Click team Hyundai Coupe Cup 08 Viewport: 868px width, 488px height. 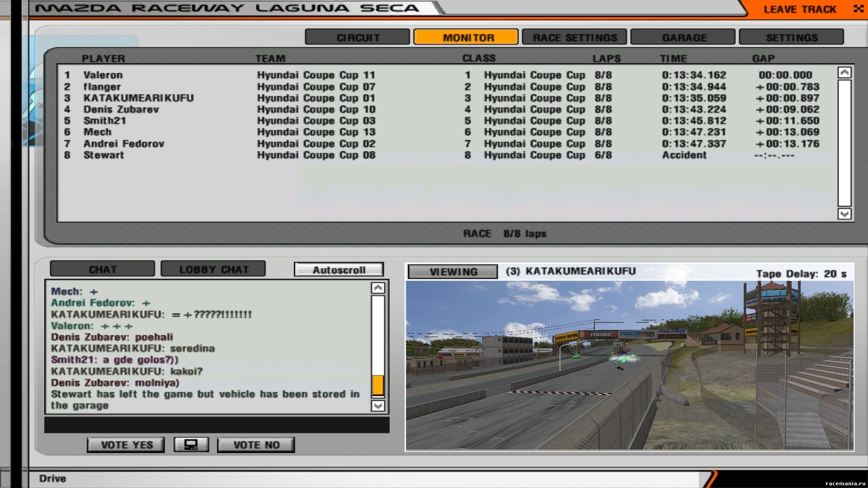point(316,155)
